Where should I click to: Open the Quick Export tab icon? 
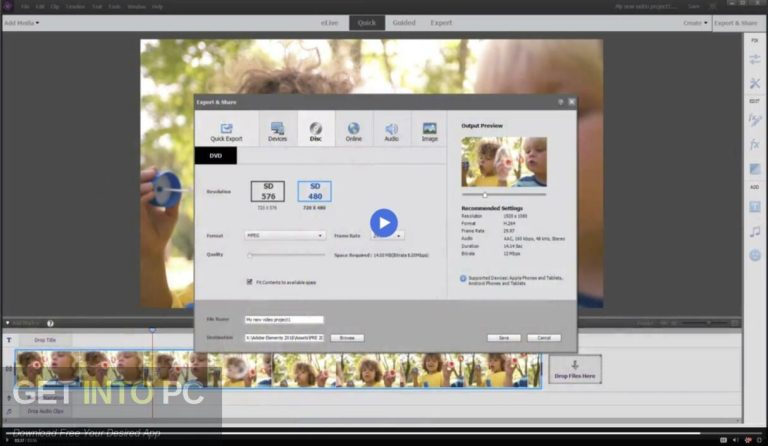coord(226,129)
